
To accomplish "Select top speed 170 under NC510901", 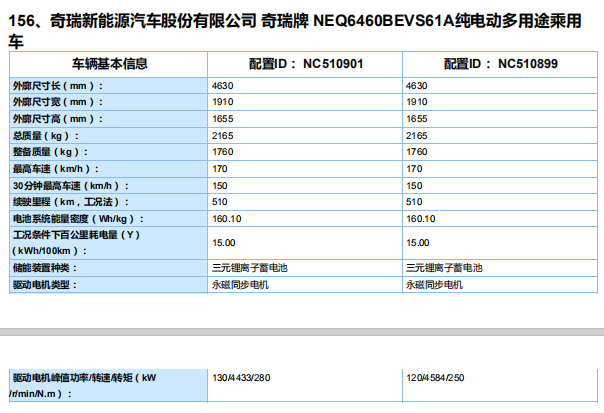I will coord(220,169).
